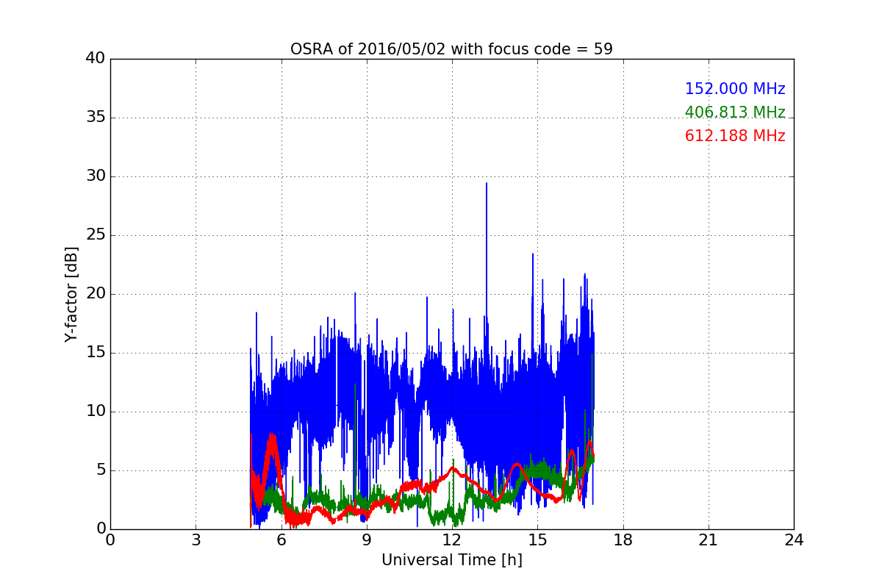Screen dimensions: 882x588
Task: Click the y-axis tick label 40
Action: point(95,59)
